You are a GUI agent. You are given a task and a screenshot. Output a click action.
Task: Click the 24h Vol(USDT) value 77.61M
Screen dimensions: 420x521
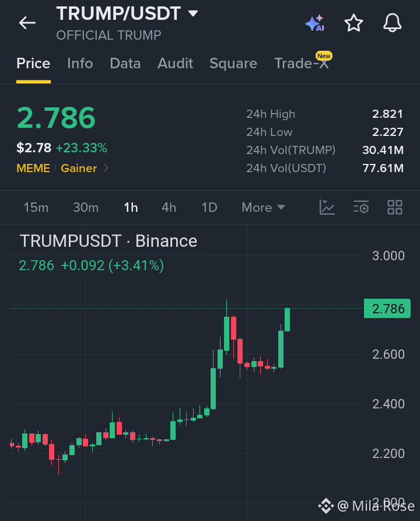click(x=383, y=168)
